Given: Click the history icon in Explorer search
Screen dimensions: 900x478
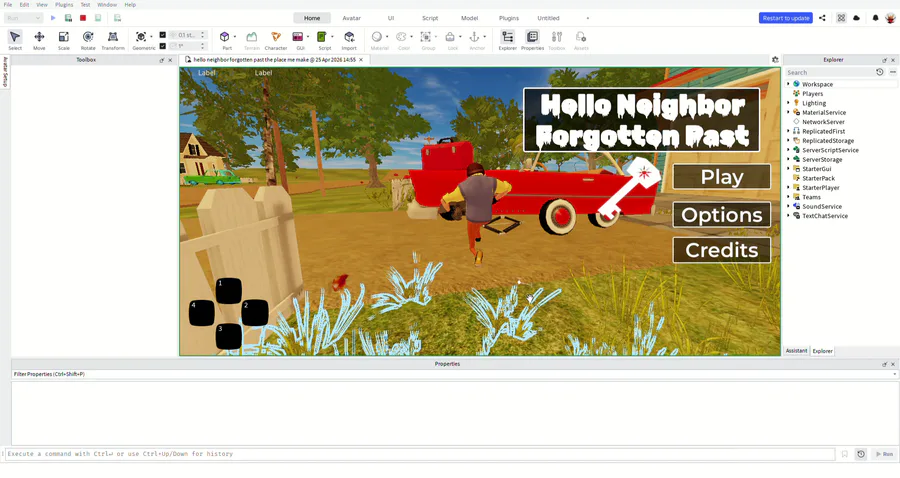Looking at the screenshot, I should pyautogui.click(x=879, y=72).
